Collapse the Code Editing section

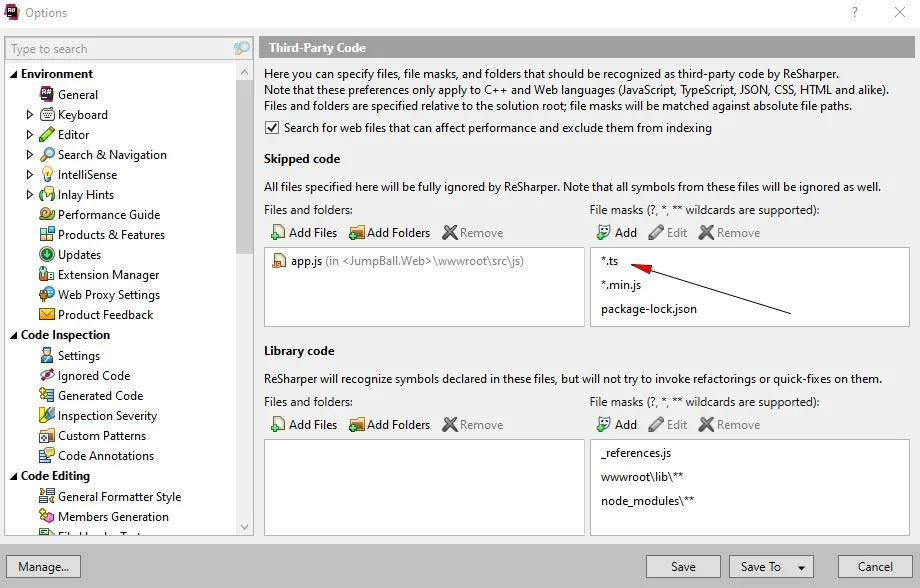[13, 477]
